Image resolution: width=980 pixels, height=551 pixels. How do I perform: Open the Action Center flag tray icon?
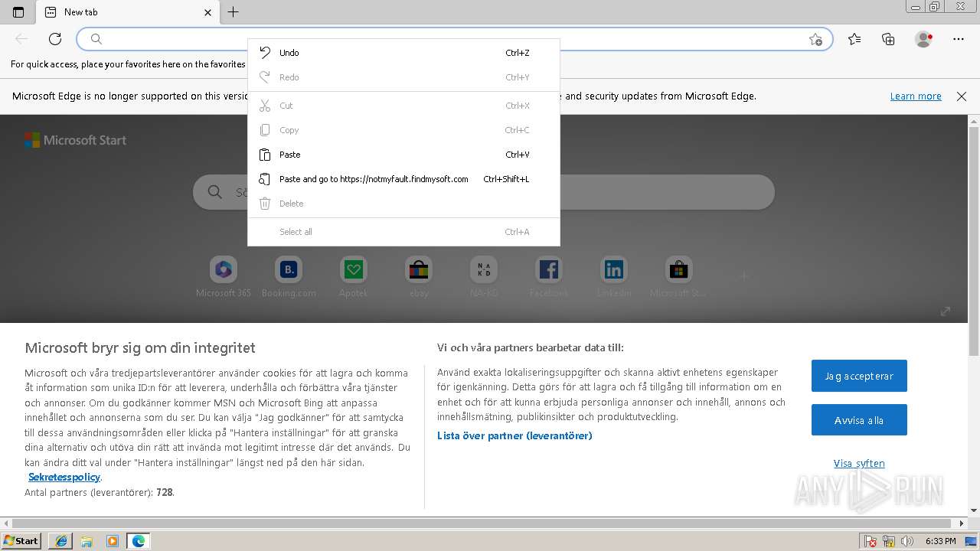point(871,541)
